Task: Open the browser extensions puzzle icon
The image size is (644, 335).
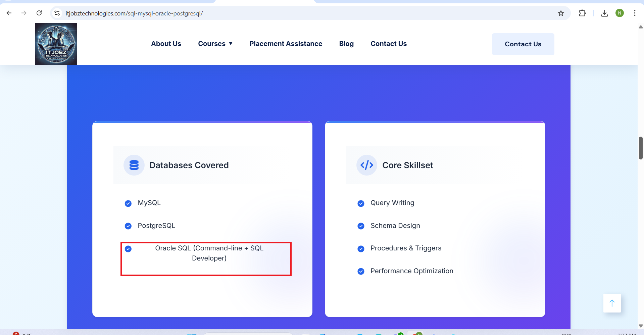Action: (582, 13)
